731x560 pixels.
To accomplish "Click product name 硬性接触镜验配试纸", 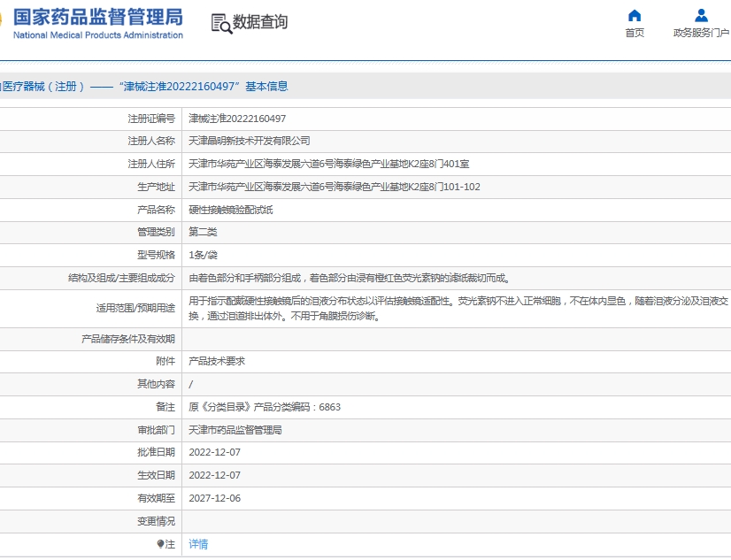I will tap(231, 211).
